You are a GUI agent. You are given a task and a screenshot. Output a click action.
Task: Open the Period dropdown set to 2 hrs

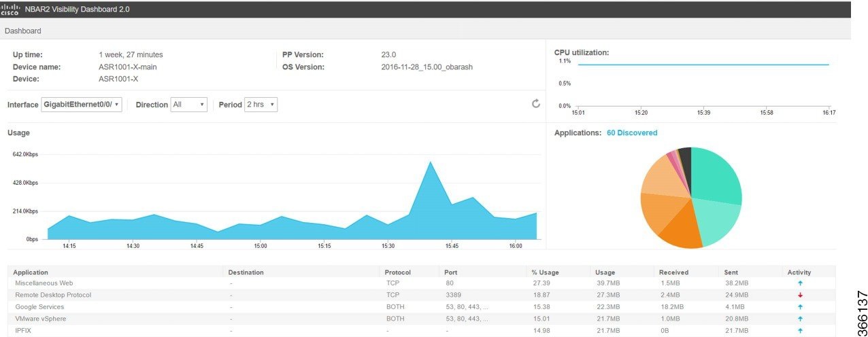261,105
